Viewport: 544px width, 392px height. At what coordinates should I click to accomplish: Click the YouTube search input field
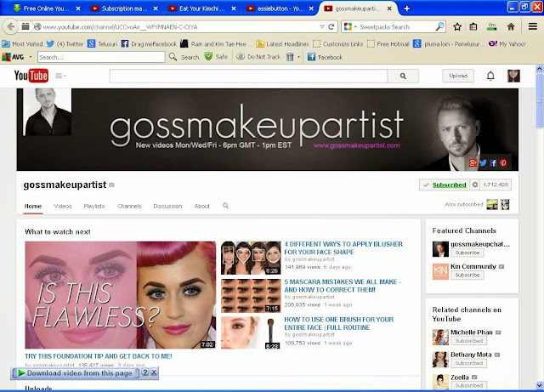[248, 76]
